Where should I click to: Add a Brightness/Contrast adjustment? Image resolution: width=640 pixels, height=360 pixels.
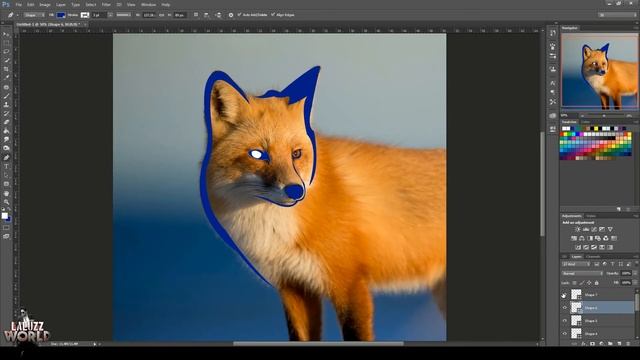tap(578, 229)
